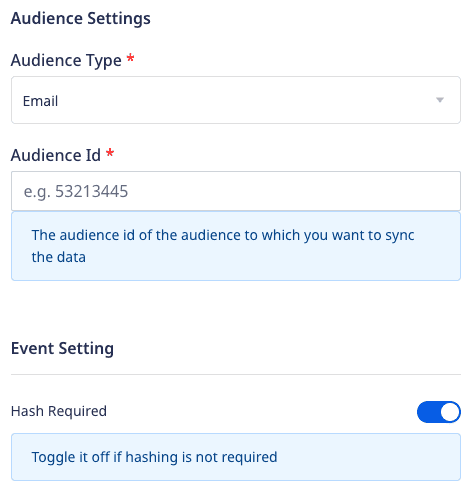Click the Audience Settings heading
Screen dimensions: 468x491
pyautogui.click(x=80, y=18)
